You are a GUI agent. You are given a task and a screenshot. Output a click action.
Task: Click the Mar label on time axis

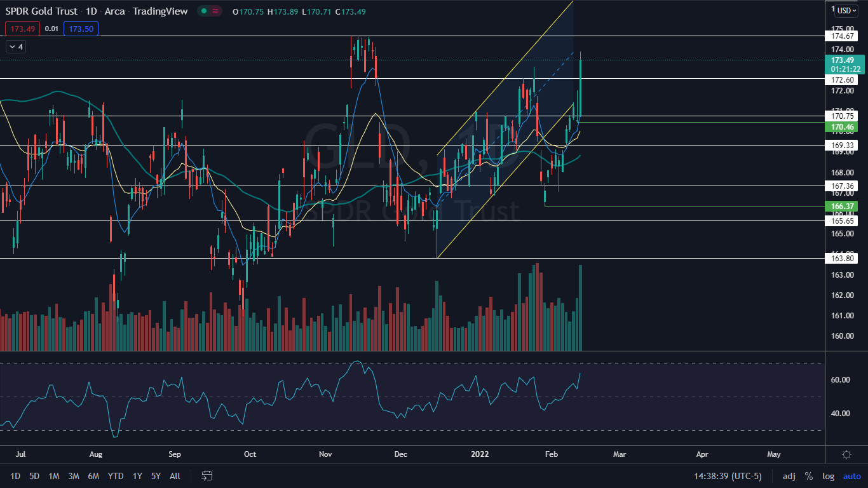point(620,454)
